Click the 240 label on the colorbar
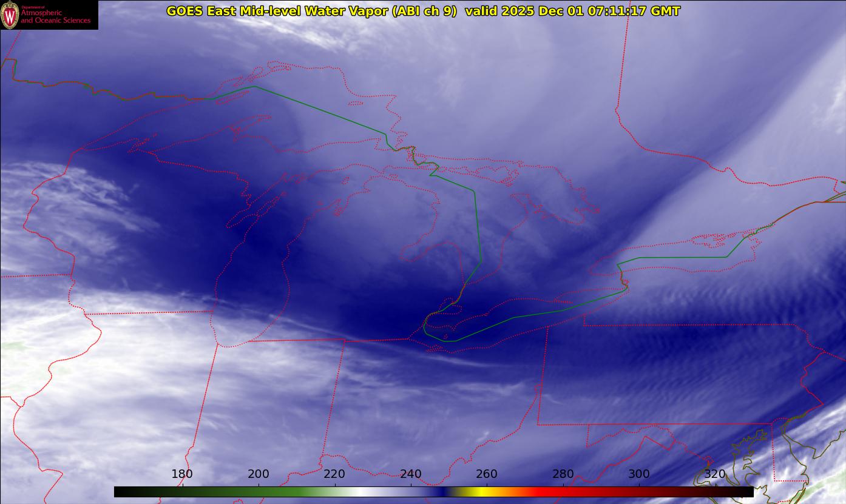This screenshot has height=504, width=846. [411, 474]
